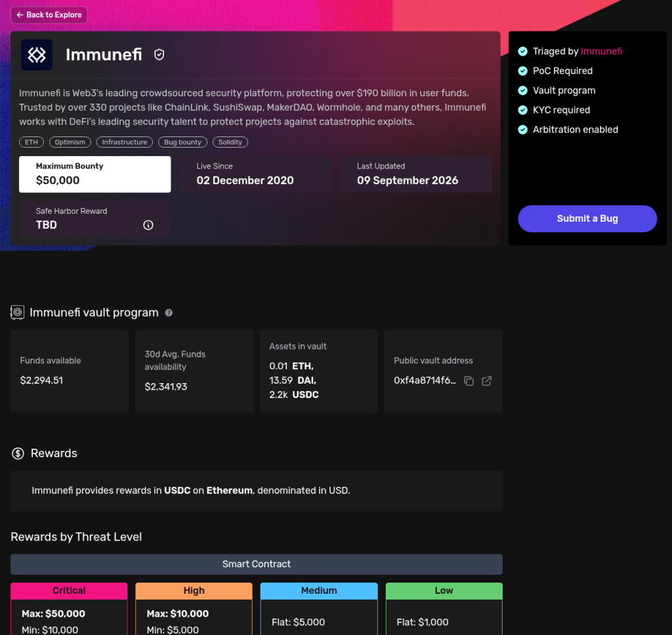Click the Low Flat: $1,000 text
672x635 pixels.
pos(423,622)
